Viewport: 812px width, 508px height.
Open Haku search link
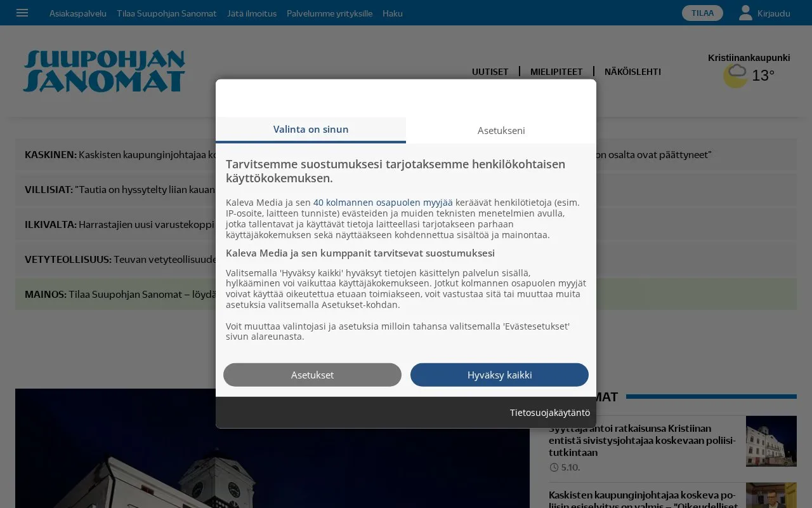click(x=393, y=13)
